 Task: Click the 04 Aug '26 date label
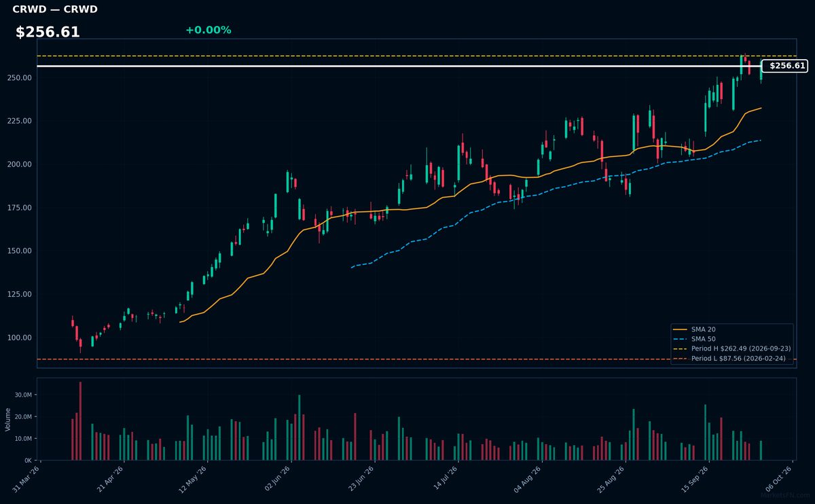528,478
